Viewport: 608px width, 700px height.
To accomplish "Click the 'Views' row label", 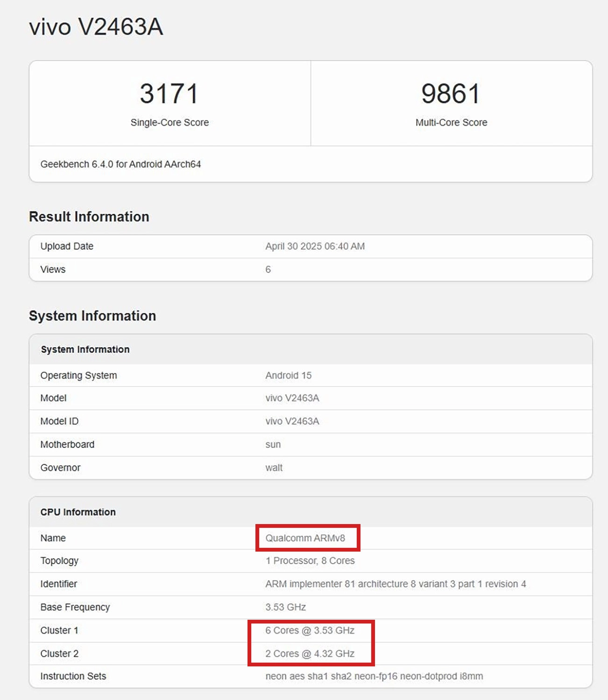I will (x=53, y=269).
